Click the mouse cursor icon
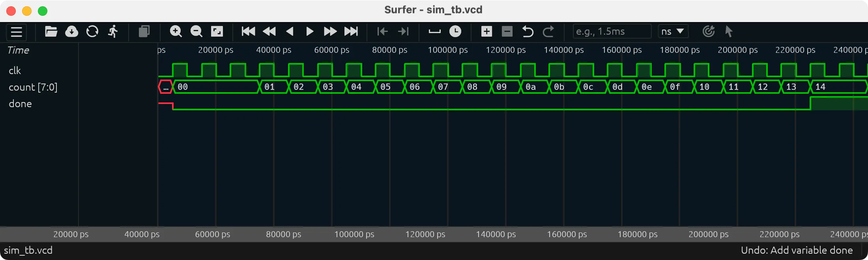868x260 pixels. (x=729, y=32)
